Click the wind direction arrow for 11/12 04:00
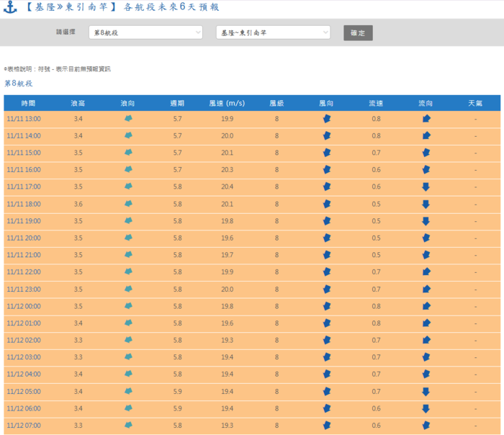504x435 pixels. coord(326,374)
